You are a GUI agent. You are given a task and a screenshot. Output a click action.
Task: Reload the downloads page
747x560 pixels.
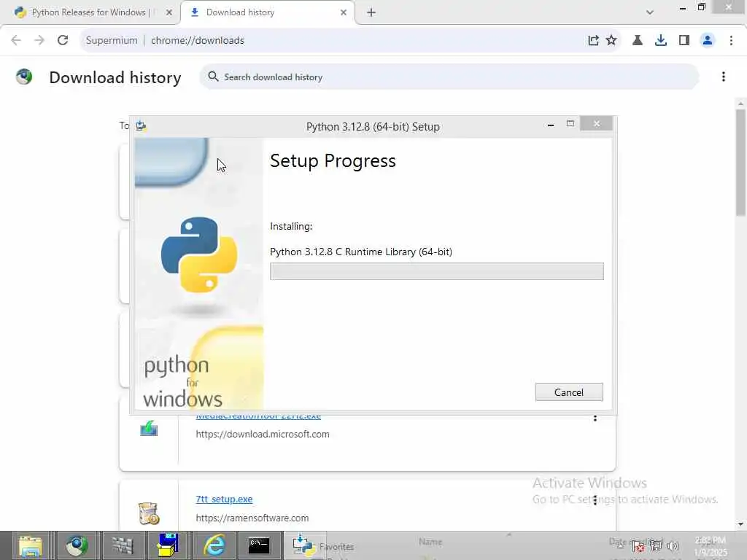click(x=63, y=40)
